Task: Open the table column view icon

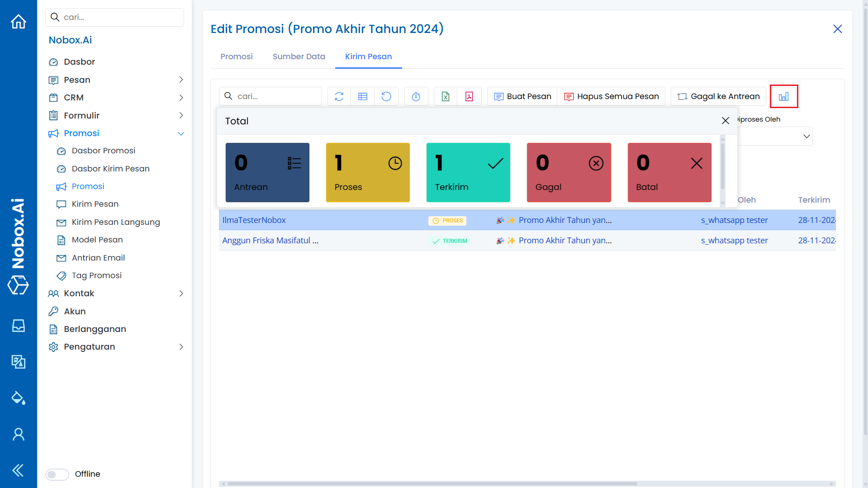Action: point(363,96)
